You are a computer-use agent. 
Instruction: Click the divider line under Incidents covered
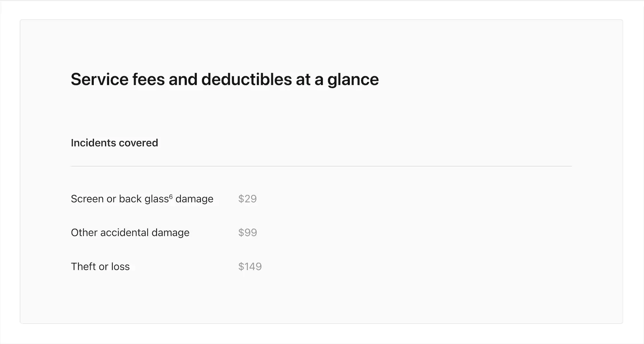point(321,166)
